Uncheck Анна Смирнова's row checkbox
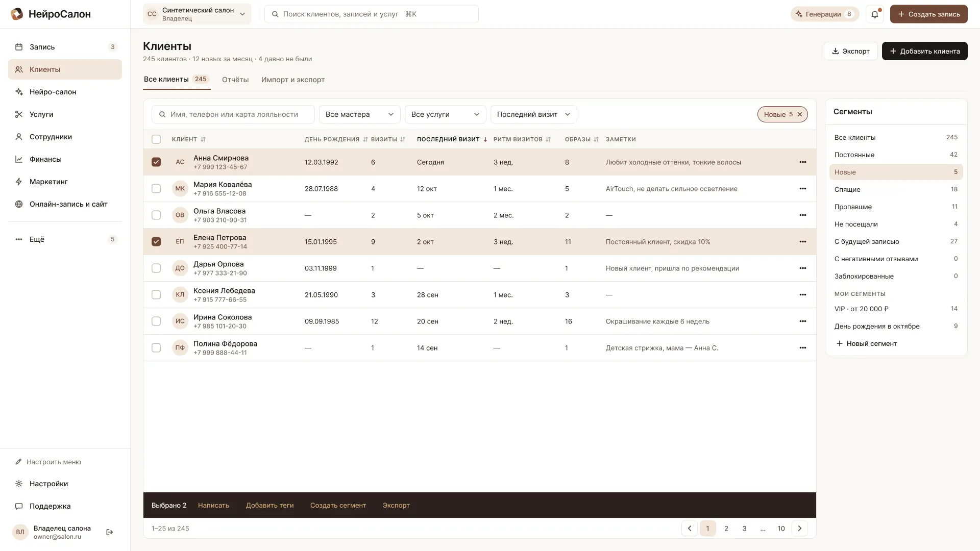The height and width of the screenshot is (551, 980). click(x=156, y=162)
